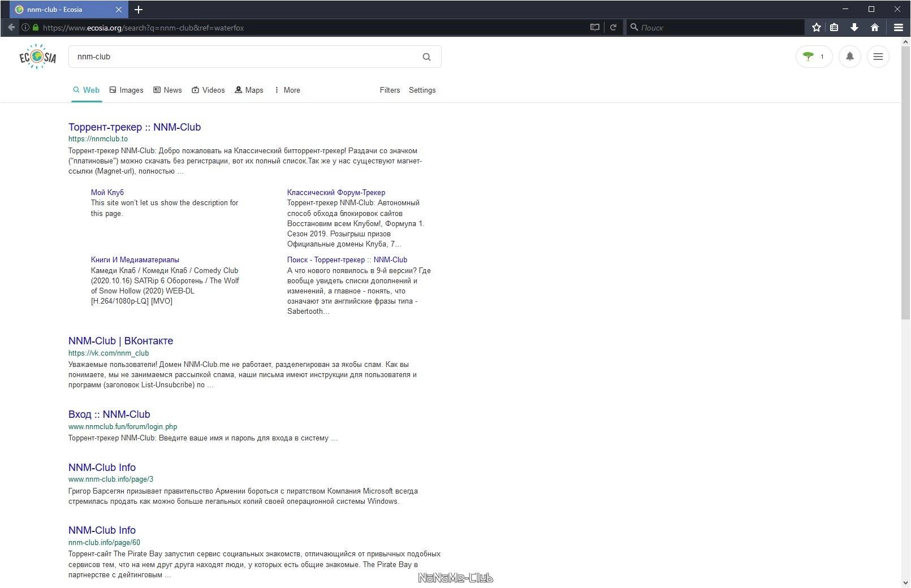Click scrollbar down arrow

[x=905, y=582]
